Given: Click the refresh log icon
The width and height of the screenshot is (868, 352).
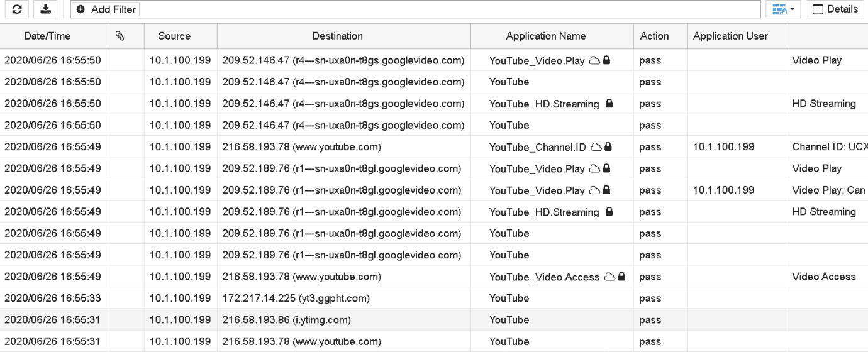Looking at the screenshot, I should (x=17, y=9).
